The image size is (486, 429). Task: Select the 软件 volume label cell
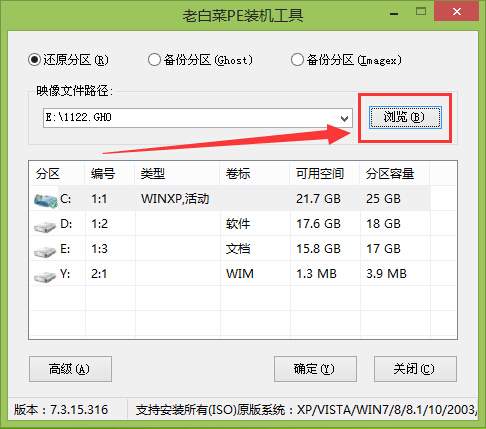click(238, 224)
